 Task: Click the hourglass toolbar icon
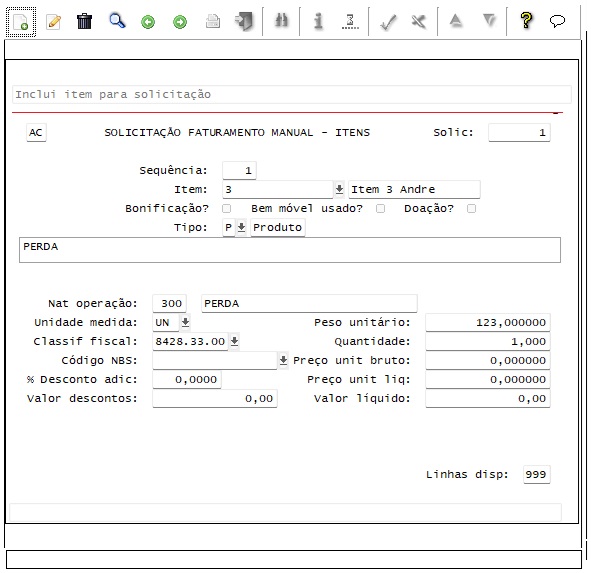click(350, 21)
